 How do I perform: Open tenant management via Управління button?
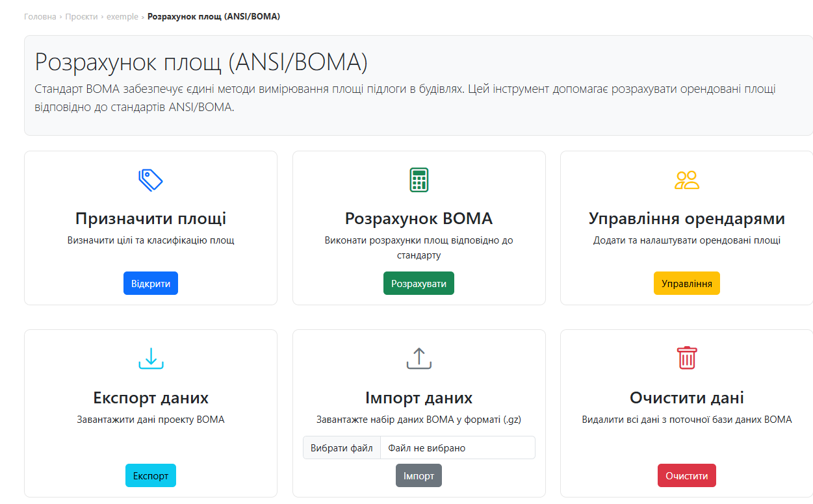[687, 284]
